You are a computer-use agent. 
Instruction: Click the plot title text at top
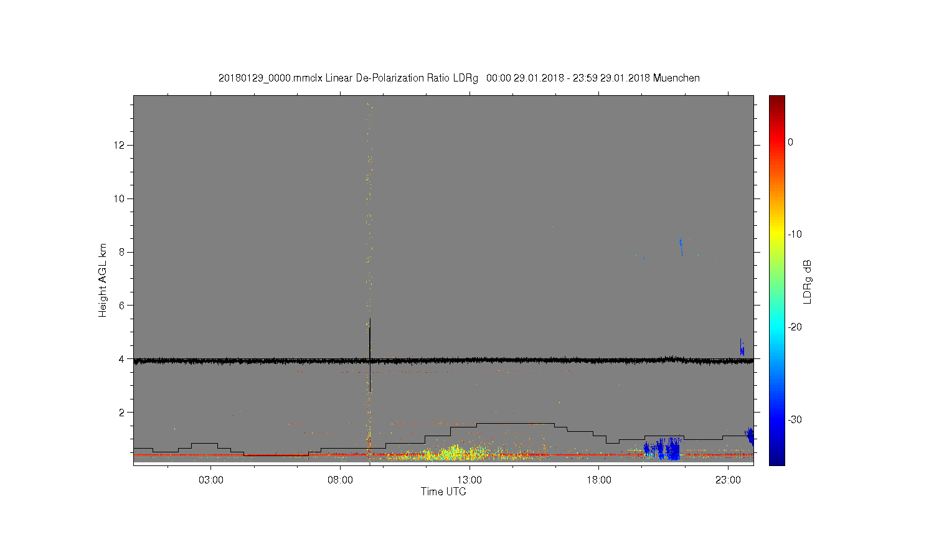click(x=459, y=78)
